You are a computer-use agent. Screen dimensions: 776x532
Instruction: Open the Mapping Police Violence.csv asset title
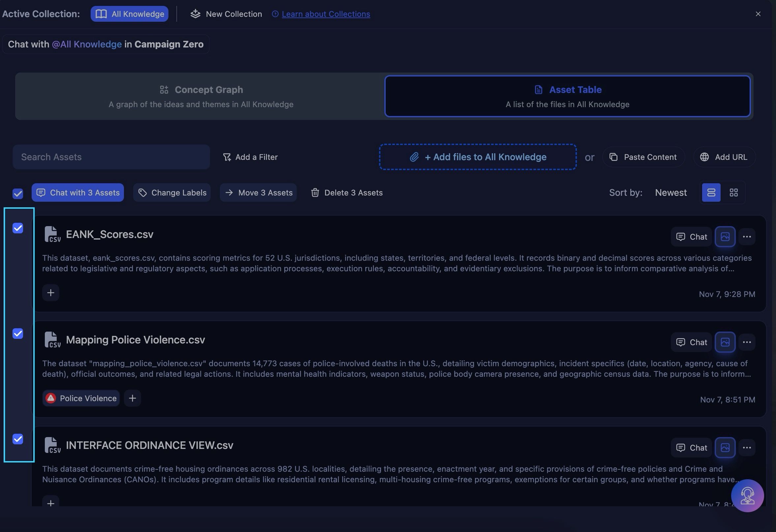click(135, 340)
